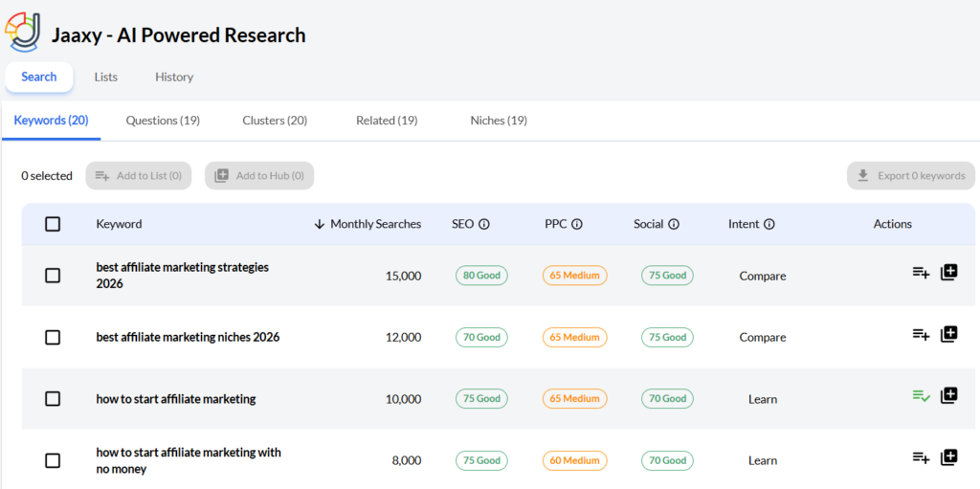This screenshot has width=980, height=489.
Task: Open the Social column info icon
Action: pyautogui.click(x=673, y=224)
